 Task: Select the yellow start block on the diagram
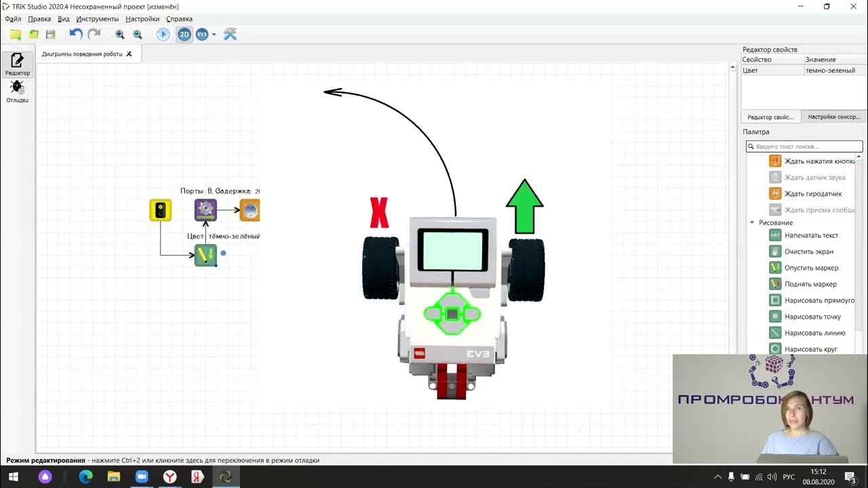(161, 210)
